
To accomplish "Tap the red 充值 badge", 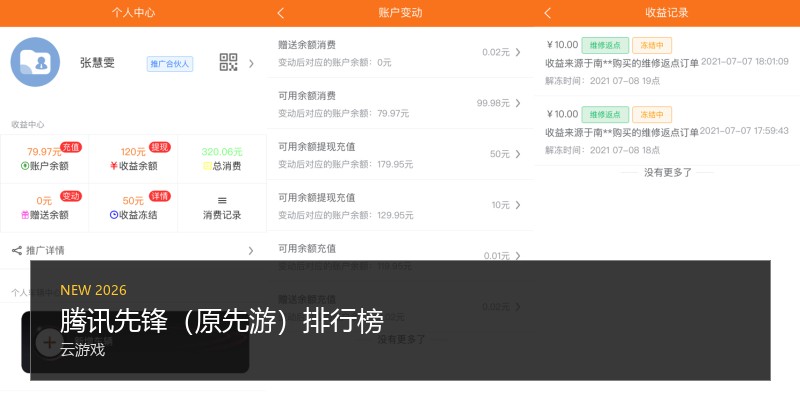I will [71, 147].
